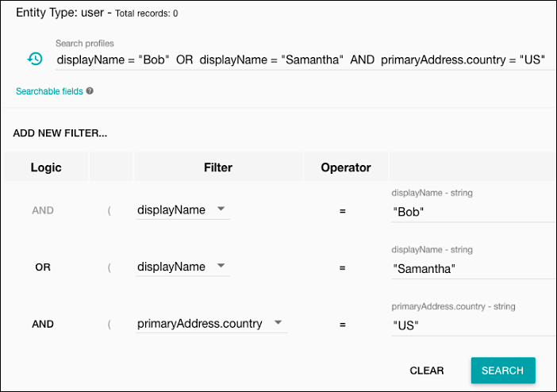Click ADD NEW FILTER... button
Image resolution: width=557 pixels, height=392 pixels.
pos(60,133)
